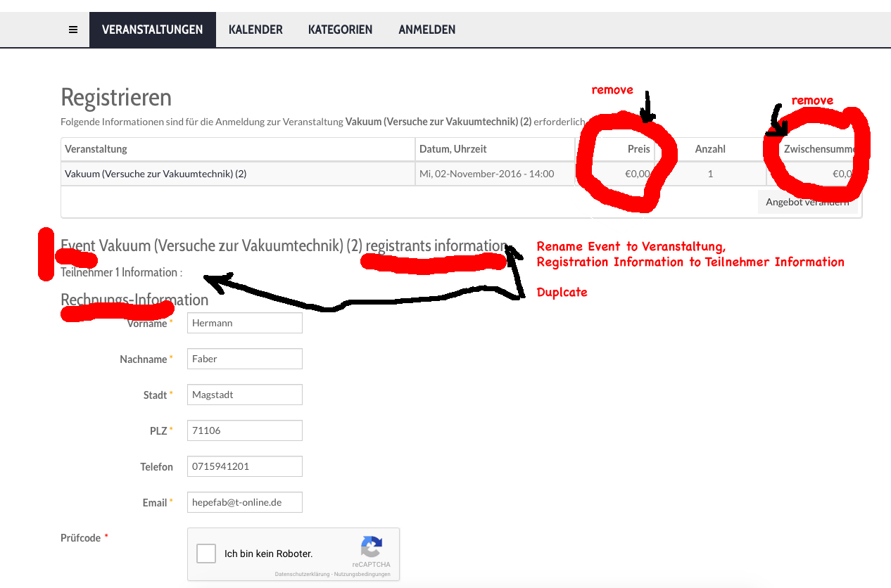Screen dimensions: 891x588
Task: Focus the Vorname field containing Hermann
Action: [244, 323]
